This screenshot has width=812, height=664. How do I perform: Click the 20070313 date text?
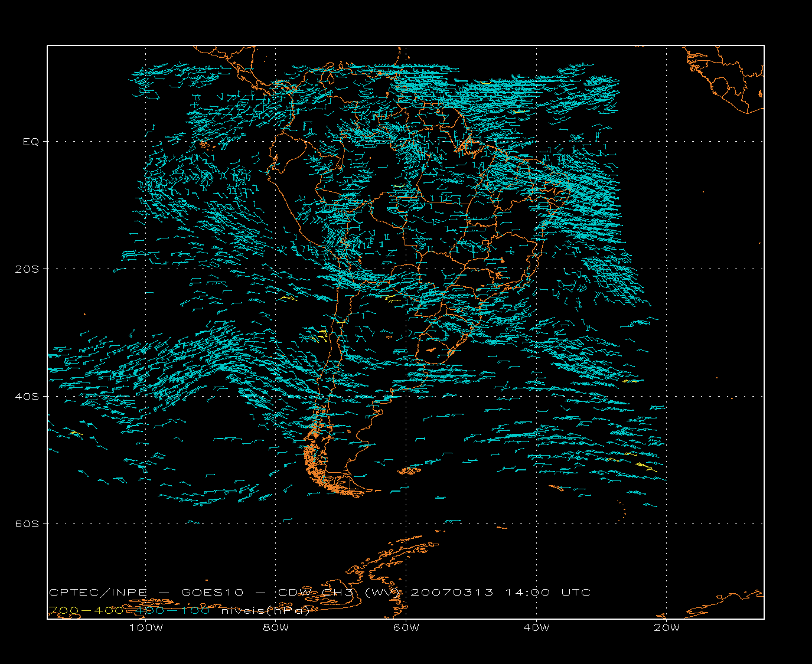(452, 593)
